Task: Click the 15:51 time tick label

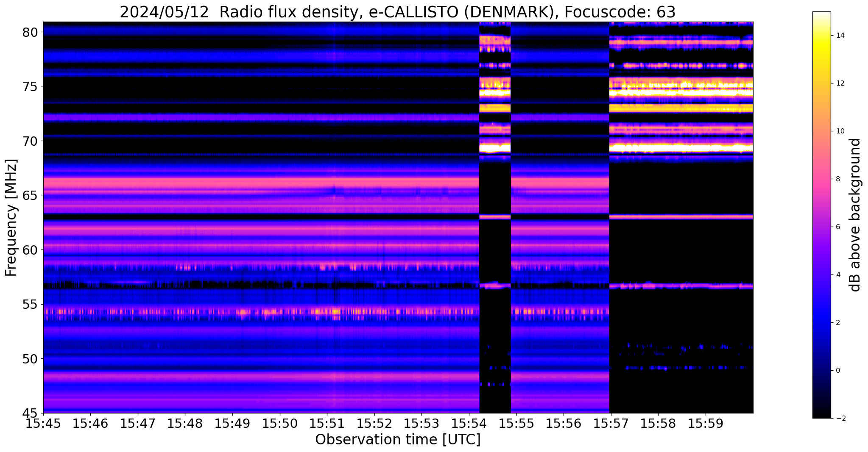Action: pos(327,423)
